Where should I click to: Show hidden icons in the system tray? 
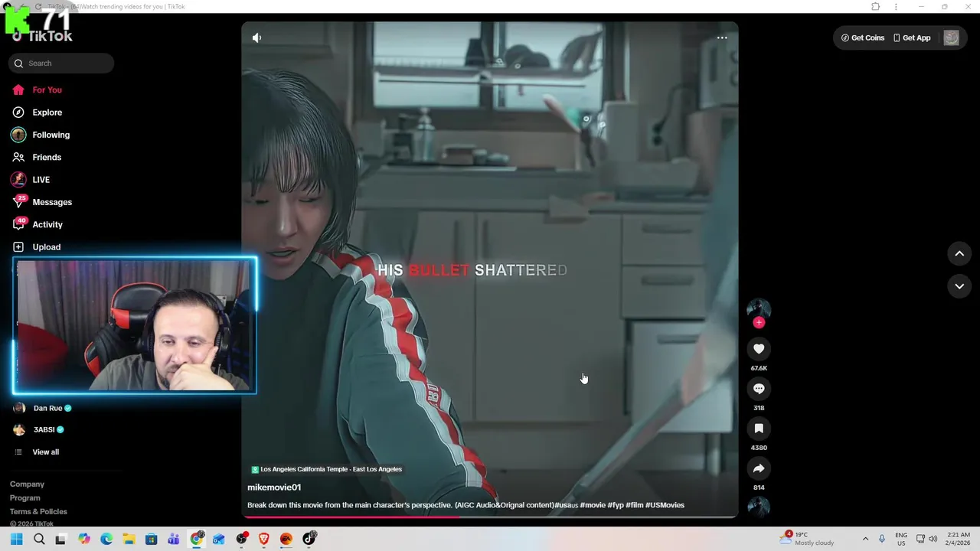[x=865, y=539]
